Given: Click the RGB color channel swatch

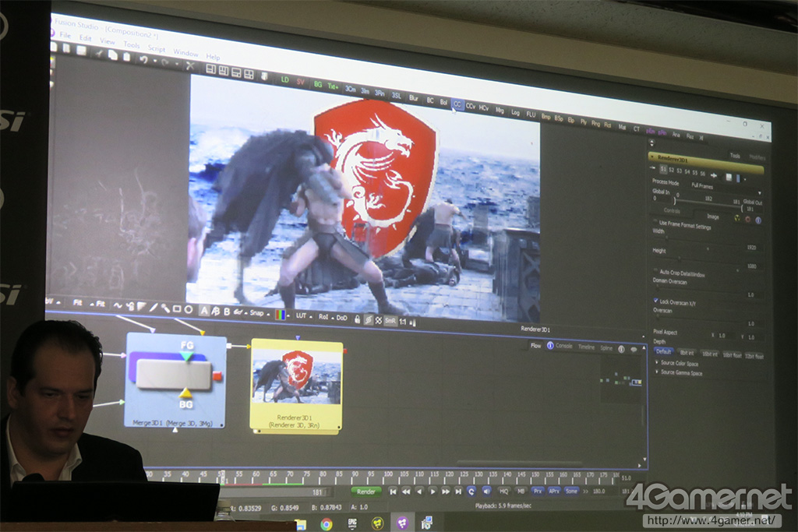Looking at the screenshot, I should (280, 315).
